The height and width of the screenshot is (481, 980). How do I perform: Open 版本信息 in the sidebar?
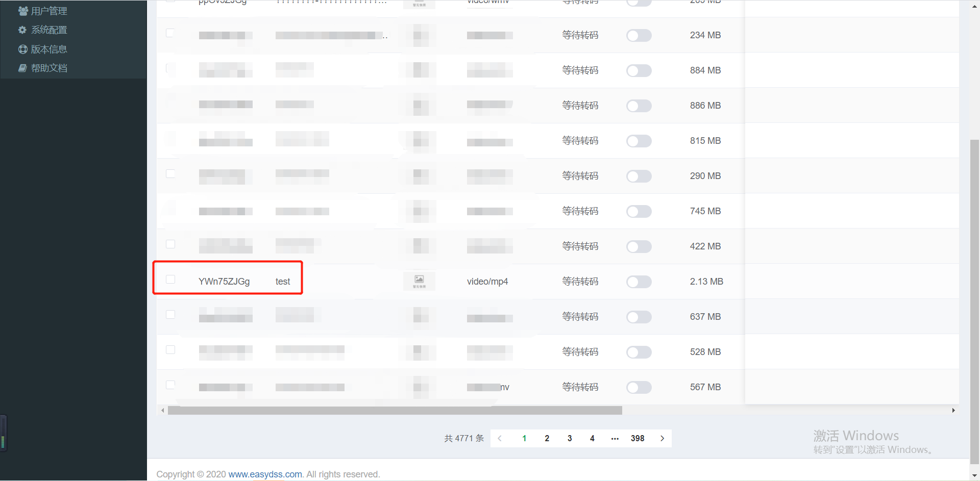pos(48,49)
